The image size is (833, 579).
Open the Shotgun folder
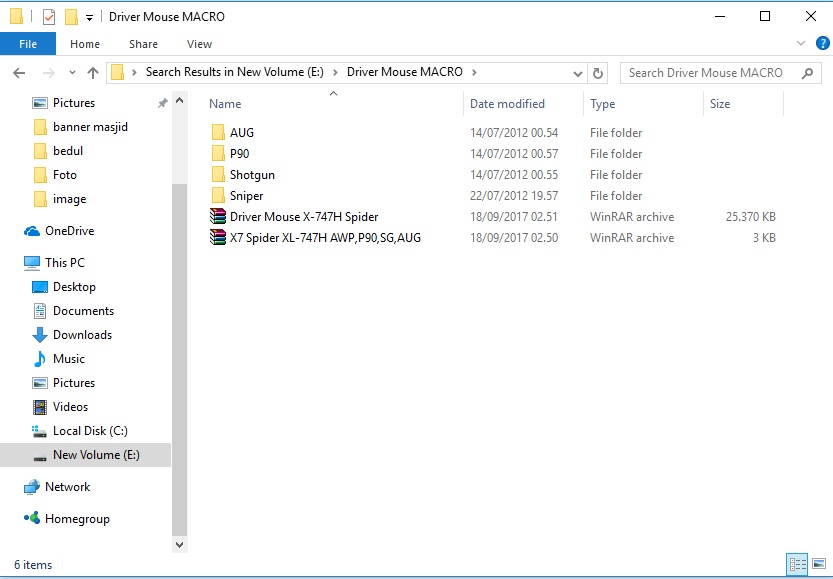click(x=251, y=174)
